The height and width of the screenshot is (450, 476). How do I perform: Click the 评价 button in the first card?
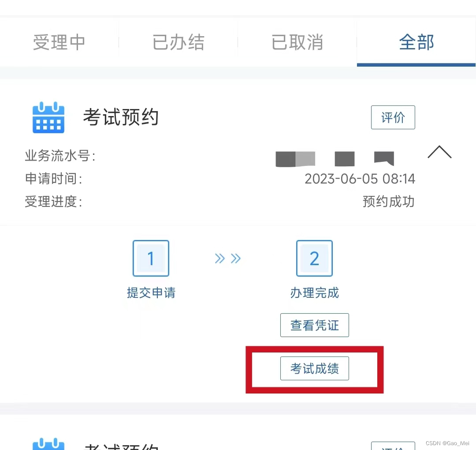click(393, 117)
